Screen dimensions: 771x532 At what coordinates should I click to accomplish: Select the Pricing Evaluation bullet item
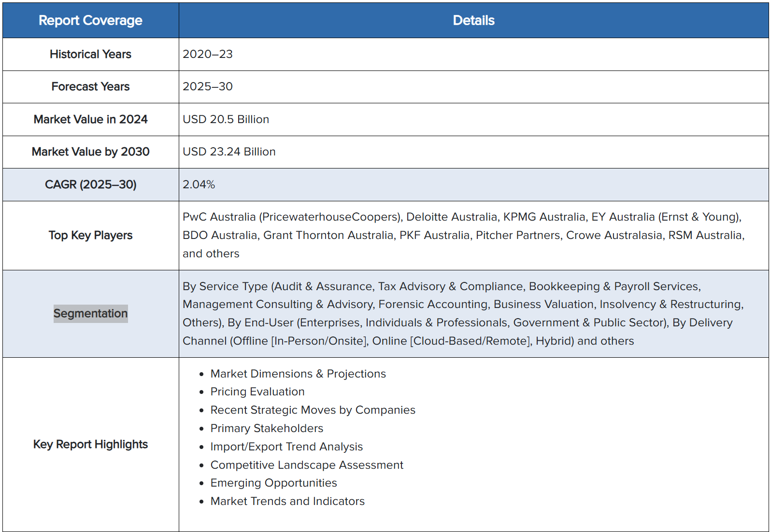pos(257,392)
